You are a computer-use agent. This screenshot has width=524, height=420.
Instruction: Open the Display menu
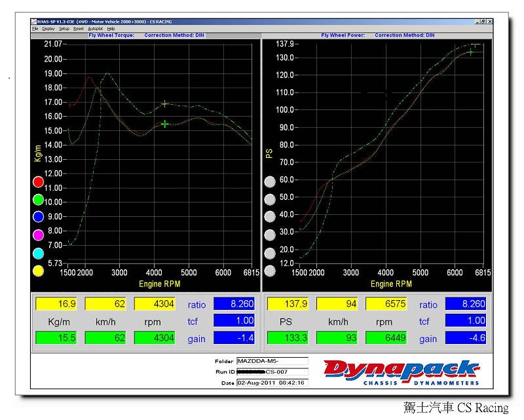(48, 29)
